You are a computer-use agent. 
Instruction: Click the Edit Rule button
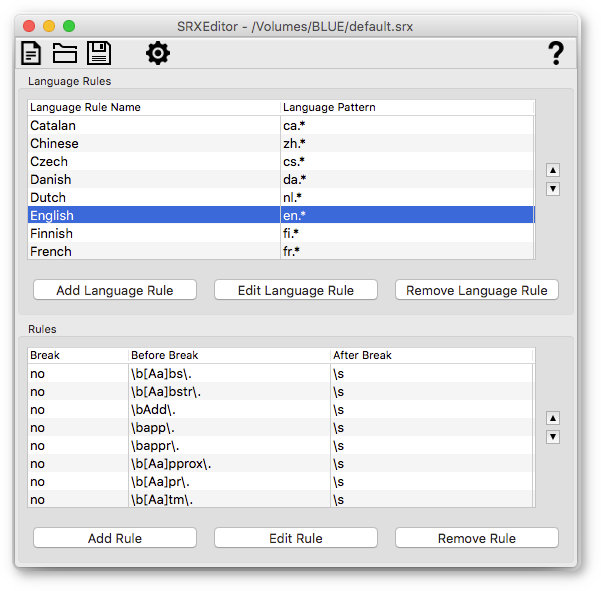click(x=296, y=538)
